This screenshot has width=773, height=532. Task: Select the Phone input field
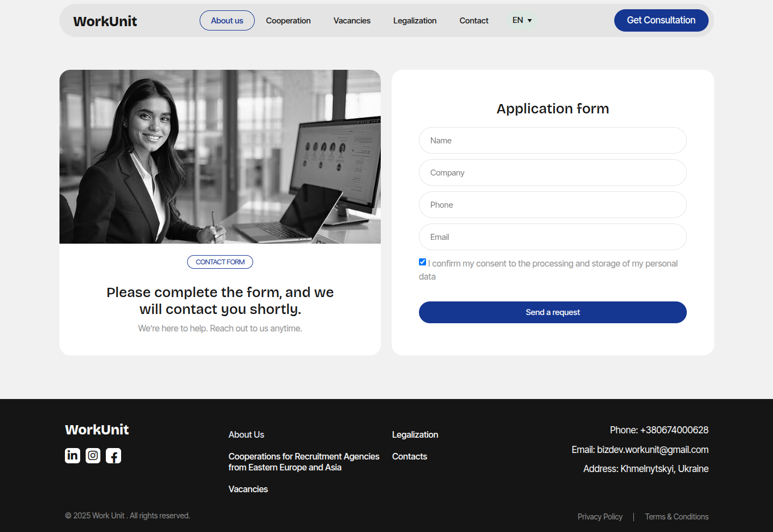click(x=552, y=205)
